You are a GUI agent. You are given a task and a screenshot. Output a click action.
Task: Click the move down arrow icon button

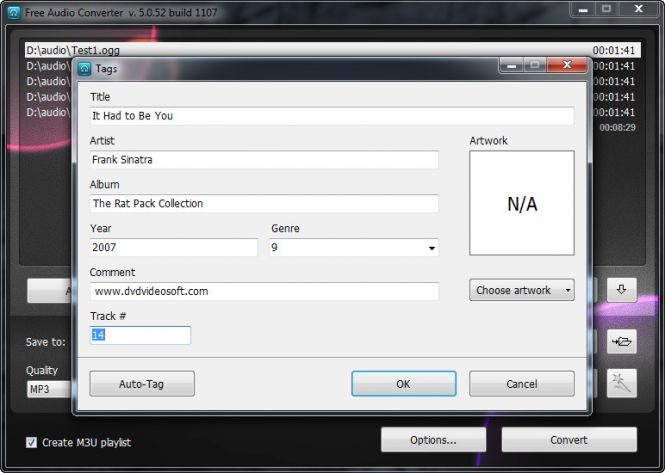[621, 290]
